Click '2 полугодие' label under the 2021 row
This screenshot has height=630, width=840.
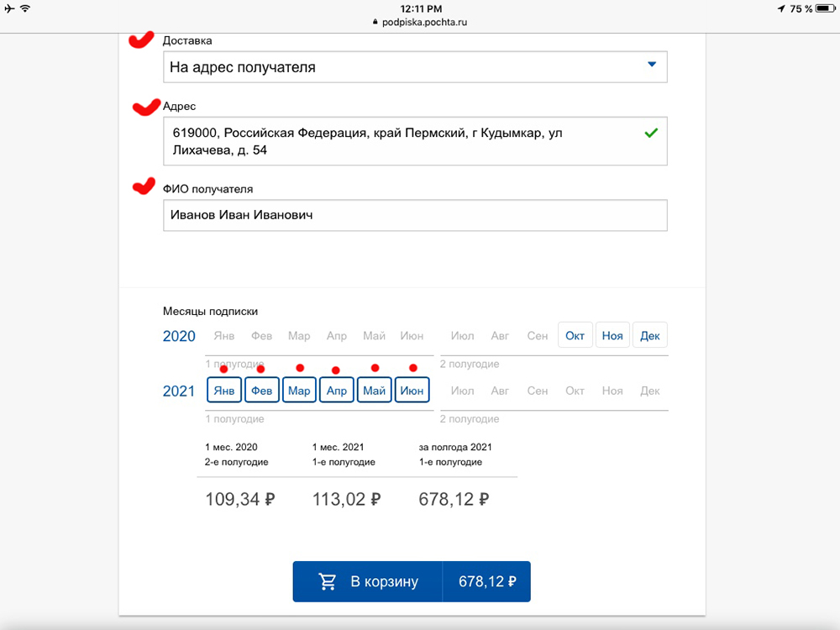470,419
